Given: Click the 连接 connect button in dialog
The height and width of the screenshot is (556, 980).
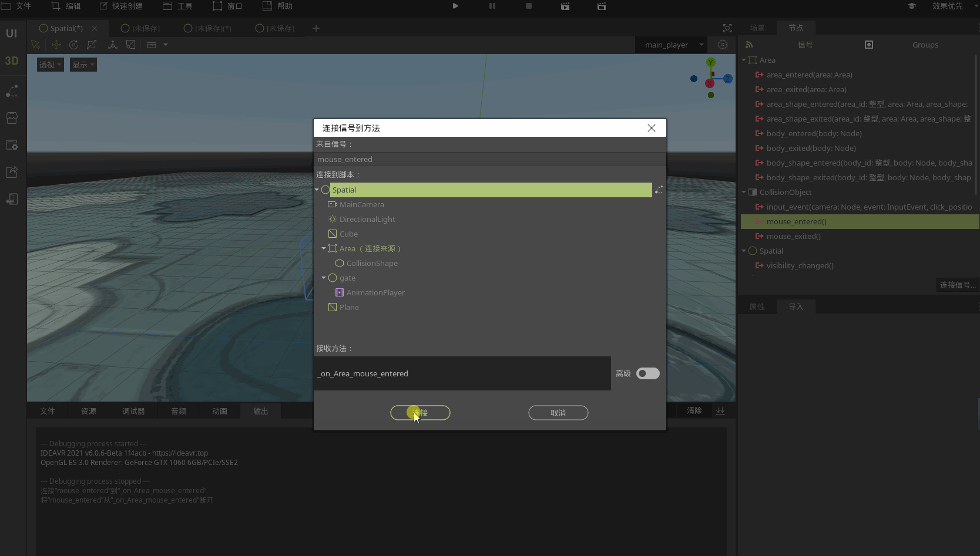Looking at the screenshot, I should (420, 413).
